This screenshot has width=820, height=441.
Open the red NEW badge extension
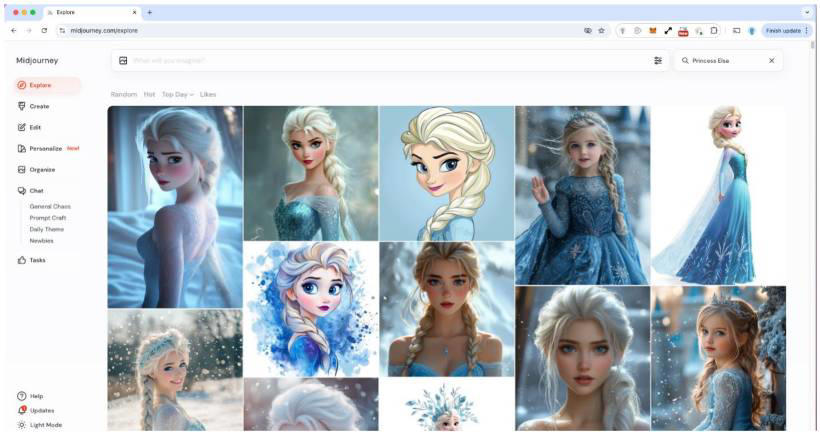(683, 31)
